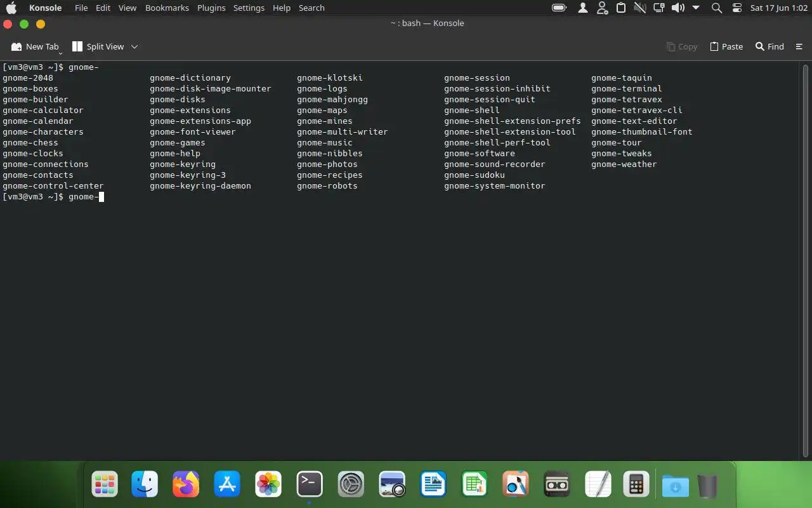
Task: Expand hidden tray icons arrow
Action: (x=696, y=8)
